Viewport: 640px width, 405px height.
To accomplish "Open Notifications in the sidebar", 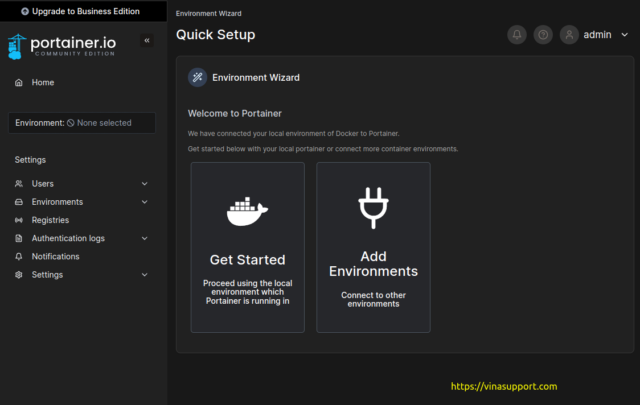I will pyautogui.click(x=55, y=257).
